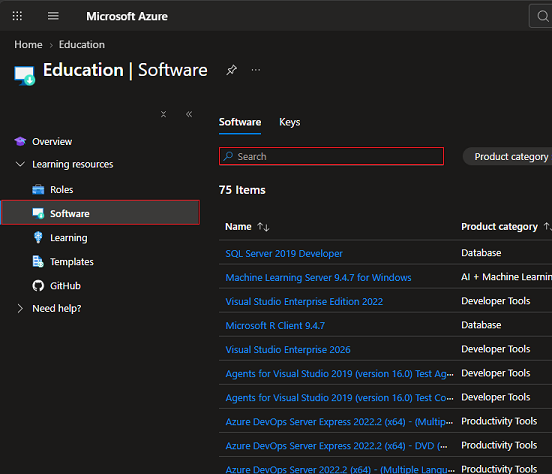Collapse the Learning resources section
The height and width of the screenshot is (474, 552).
coord(20,164)
